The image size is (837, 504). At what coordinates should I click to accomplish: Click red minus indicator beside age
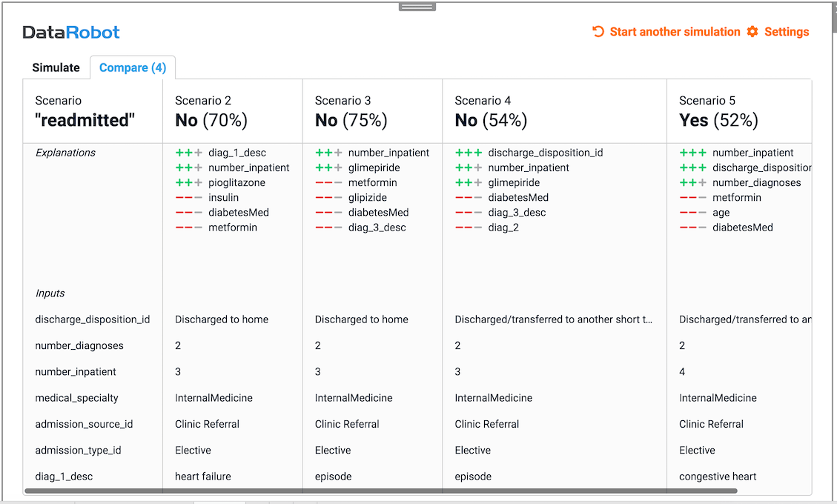pyautogui.click(x=692, y=213)
